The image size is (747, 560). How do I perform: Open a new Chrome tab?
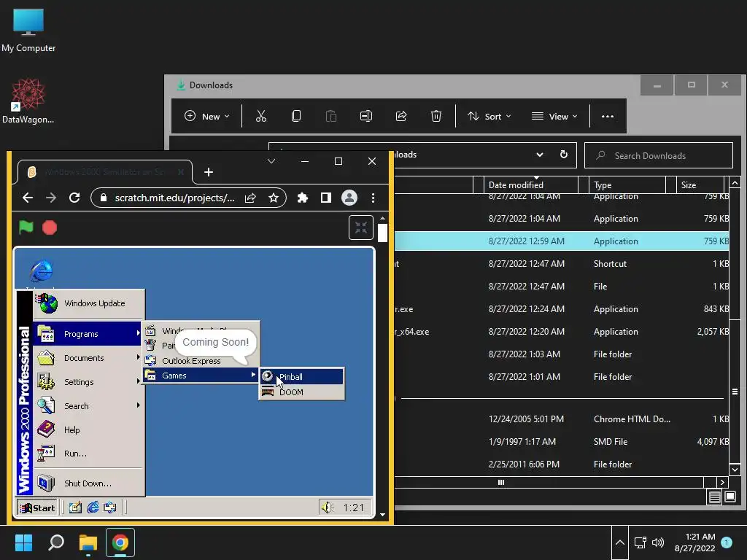208,172
